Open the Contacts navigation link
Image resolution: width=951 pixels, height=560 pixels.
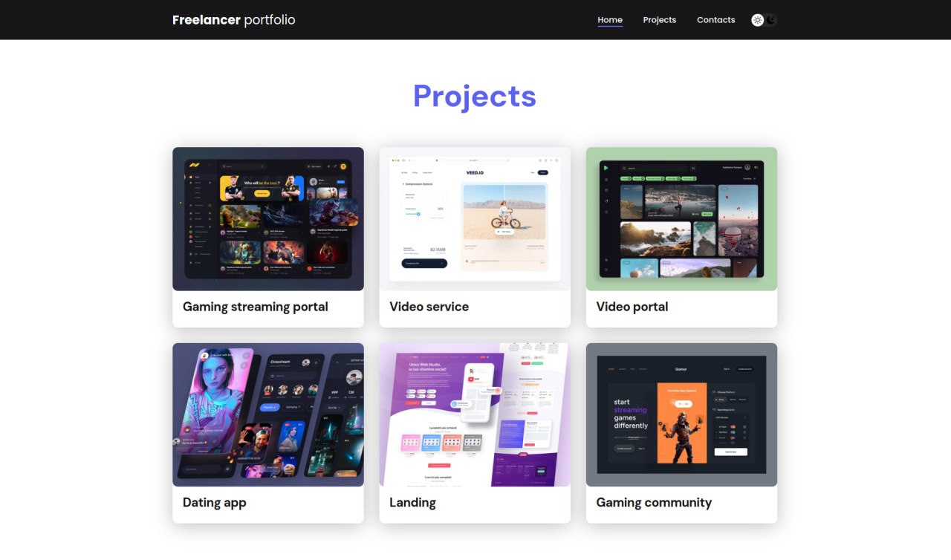(x=715, y=20)
